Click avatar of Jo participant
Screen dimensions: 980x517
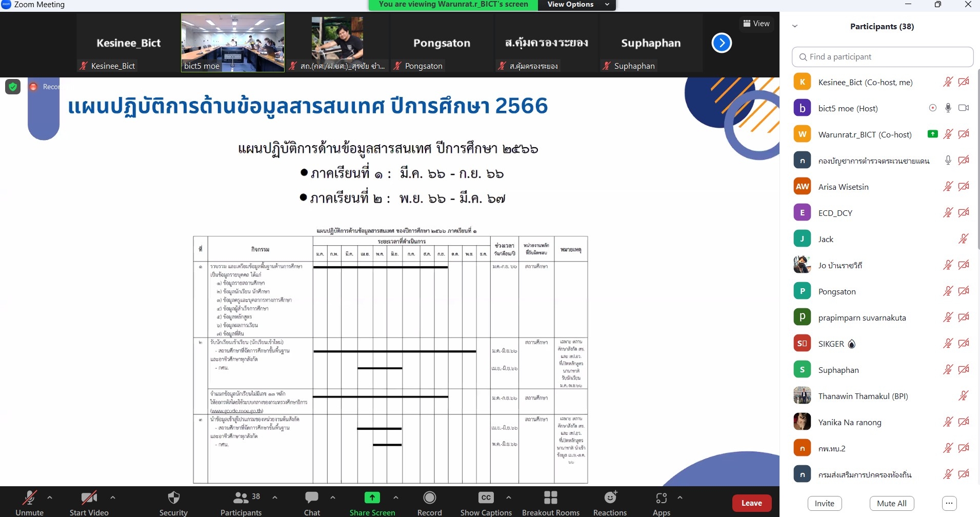point(802,265)
